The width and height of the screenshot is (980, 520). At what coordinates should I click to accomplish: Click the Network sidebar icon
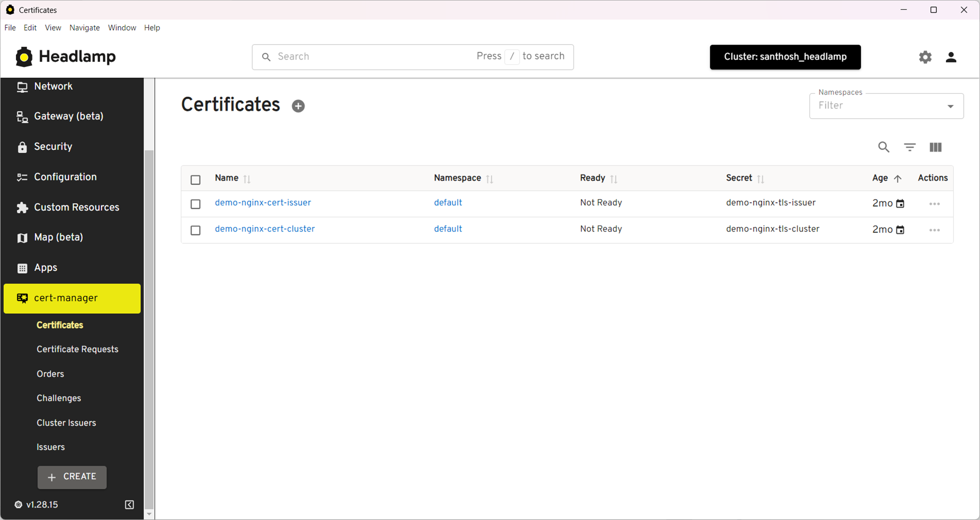pos(22,87)
